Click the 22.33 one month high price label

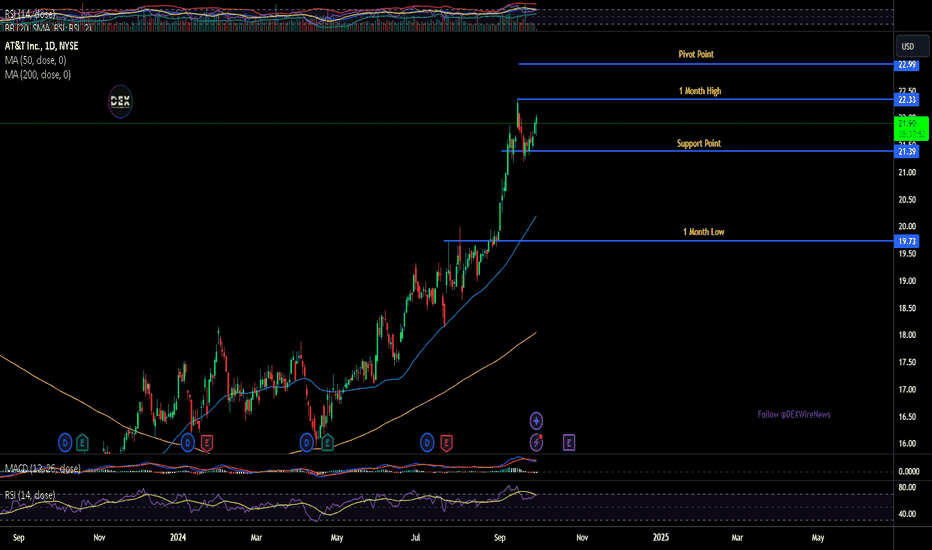(906, 99)
